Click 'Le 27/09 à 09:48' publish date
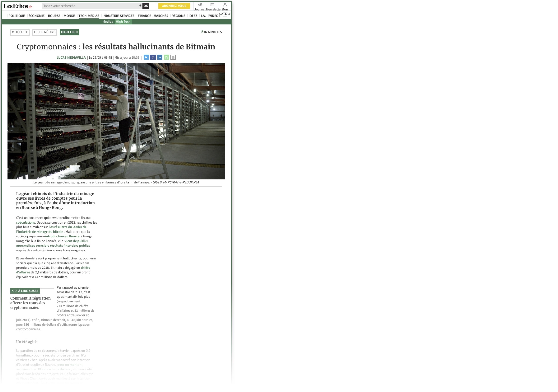Image resolution: width=558 pixels, height=392 pixels. (100, 58)
